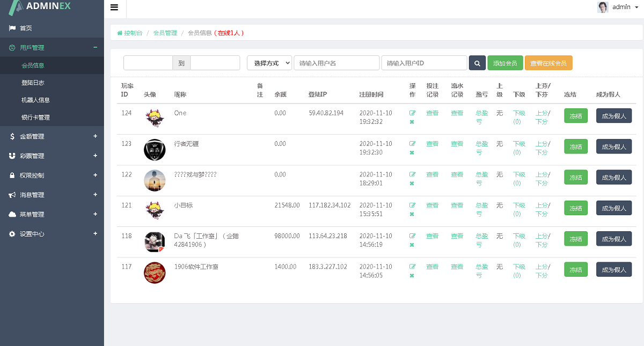Click the 查看在线会员 button

tap(548, 63)
